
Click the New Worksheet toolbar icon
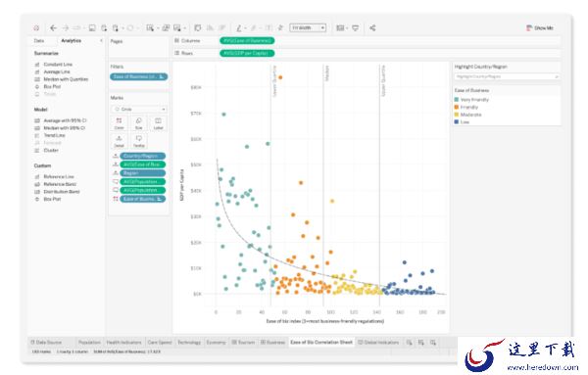tap(150, 28)
